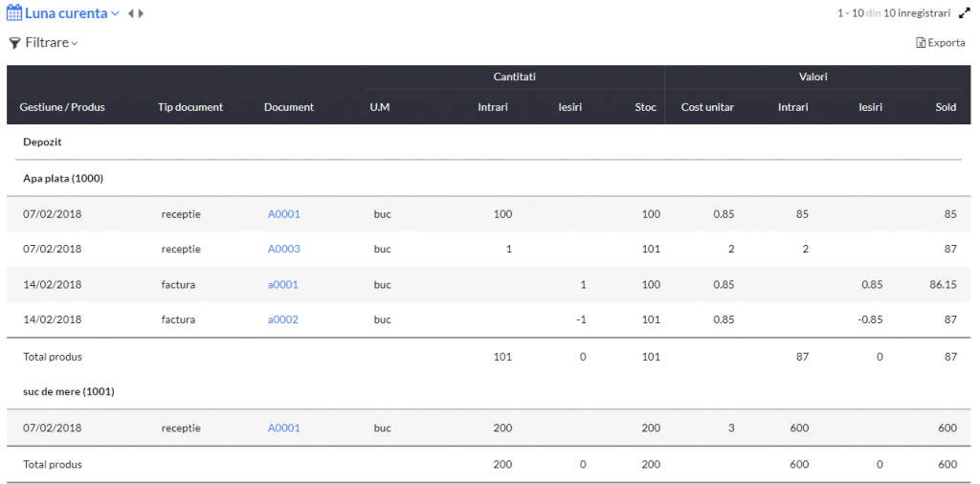Click the Exporta spreadsheet icon
The width and height of the screenshot is (980, 484).
[921, 43]
